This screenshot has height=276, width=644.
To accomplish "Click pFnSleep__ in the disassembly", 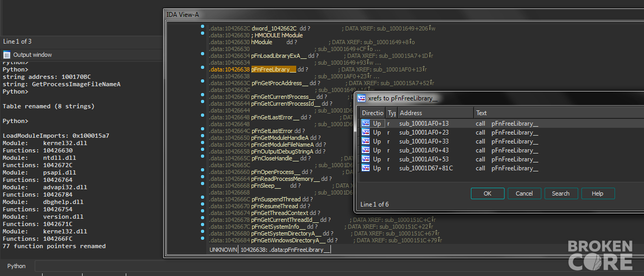I will (x=266, y=186).
